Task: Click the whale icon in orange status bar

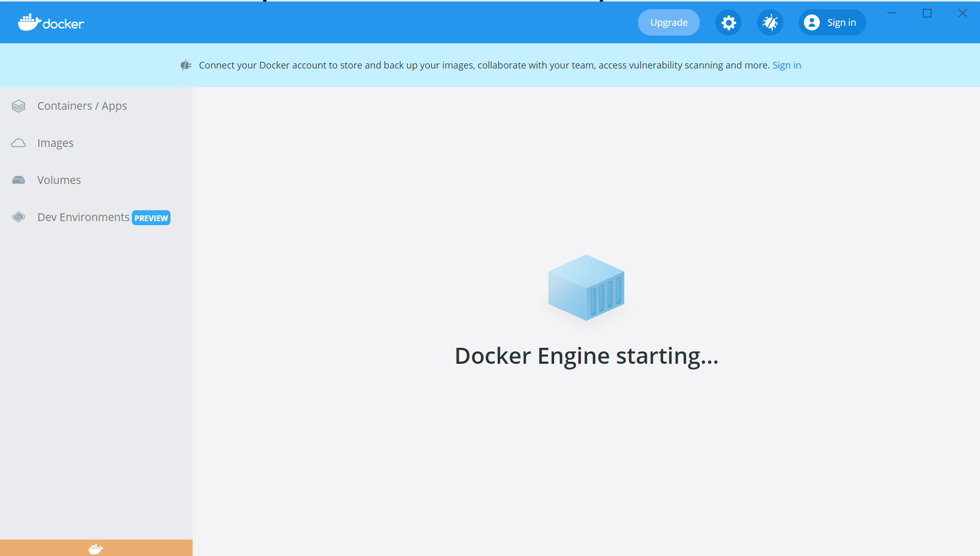Action: coord(96,549)
